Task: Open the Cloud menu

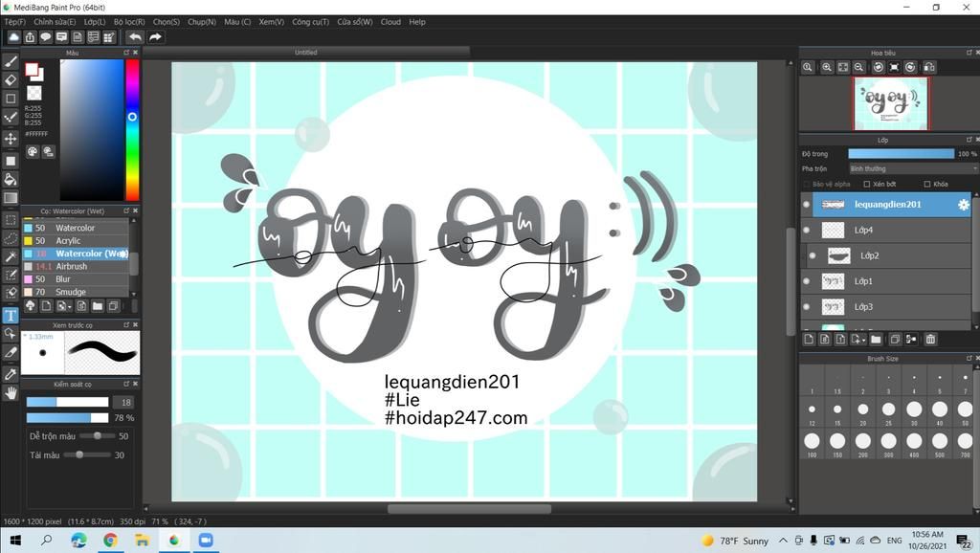Action: point(390,22)
